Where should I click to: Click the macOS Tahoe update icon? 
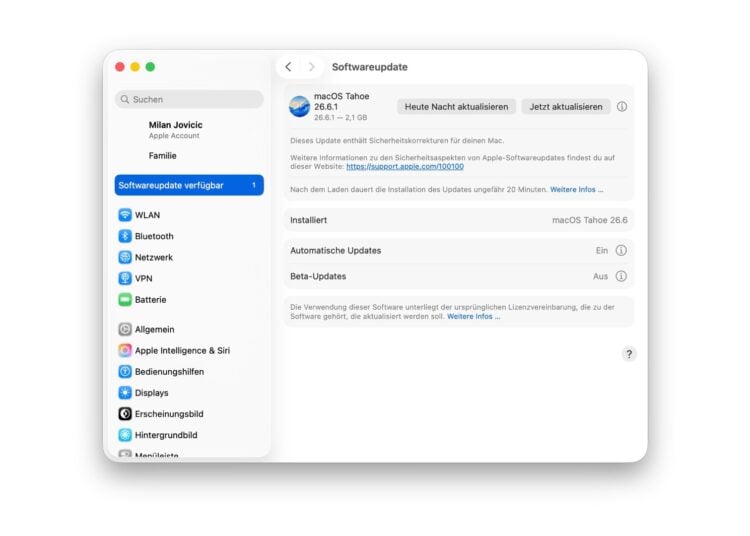point(299,106)
